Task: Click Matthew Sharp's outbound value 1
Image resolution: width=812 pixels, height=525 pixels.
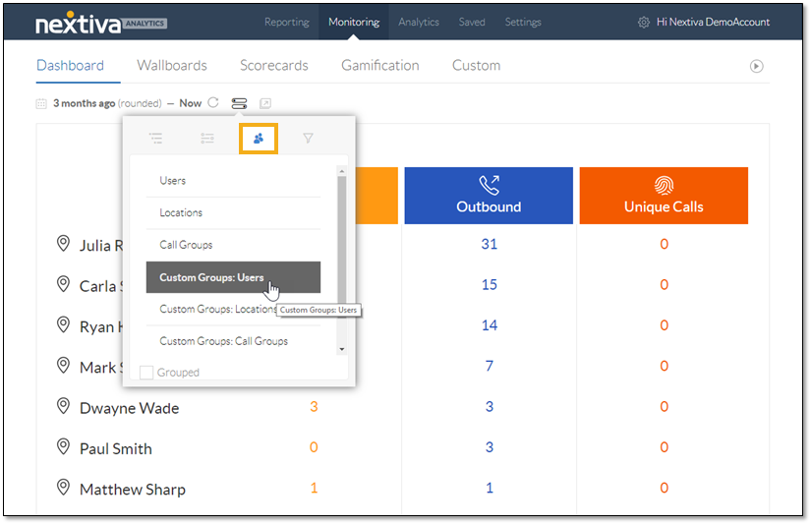Action: coord(490,488)
